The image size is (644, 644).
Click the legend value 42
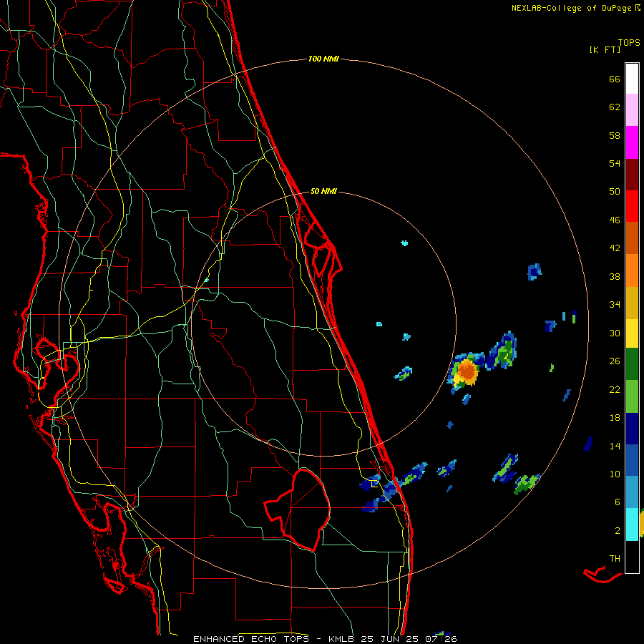(615, 248)
